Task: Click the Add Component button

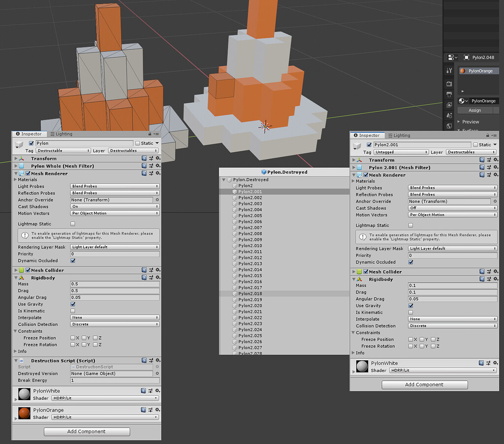Action: click(87, 432)
